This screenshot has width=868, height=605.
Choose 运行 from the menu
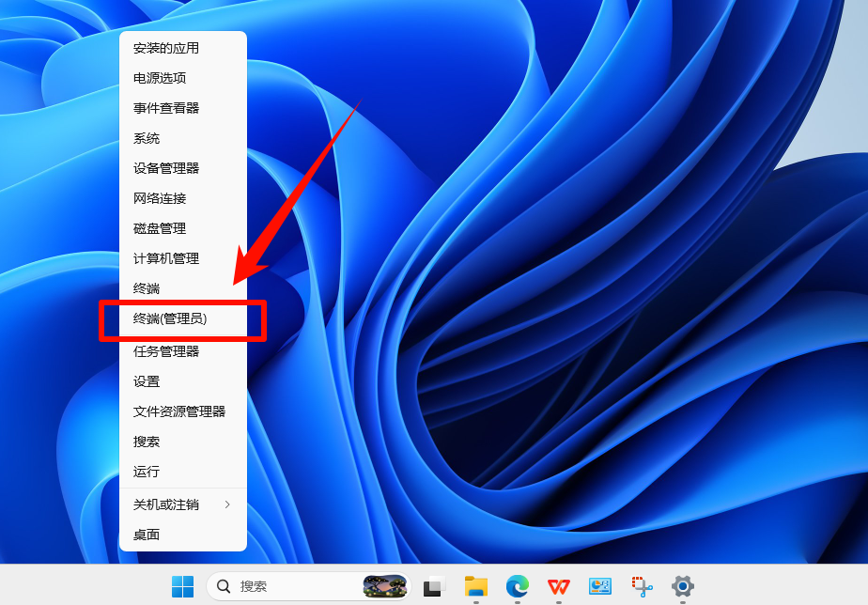point(183,472)
